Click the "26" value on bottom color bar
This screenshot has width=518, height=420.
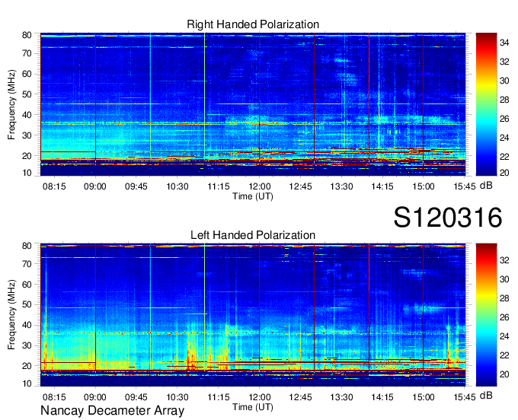point(504,317)
